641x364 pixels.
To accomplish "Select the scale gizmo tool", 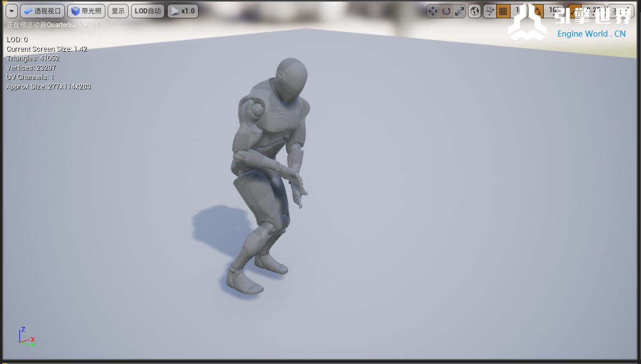I will (x=460, y=11).
